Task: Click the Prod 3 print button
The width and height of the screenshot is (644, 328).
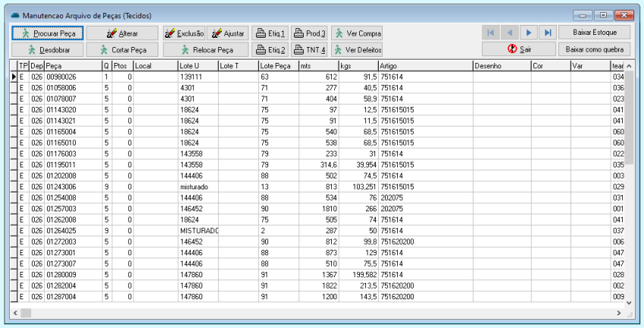Action: (x=309, y=33)
